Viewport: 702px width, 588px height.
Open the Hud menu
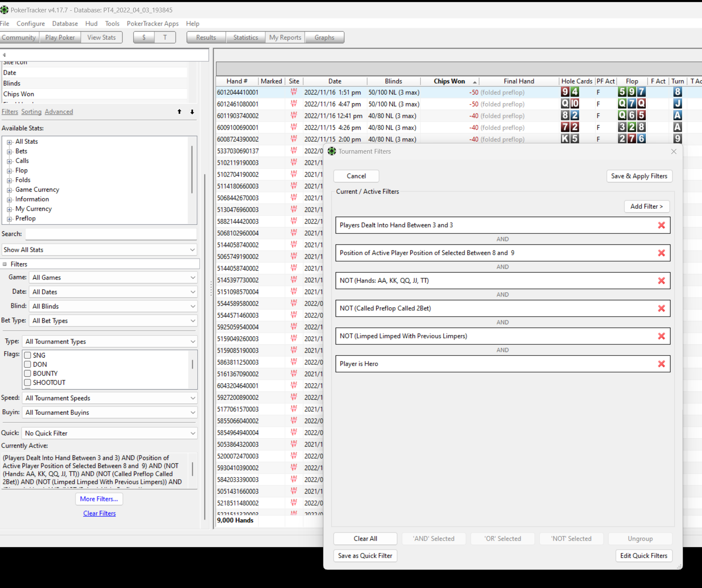(x=91, y=23)
